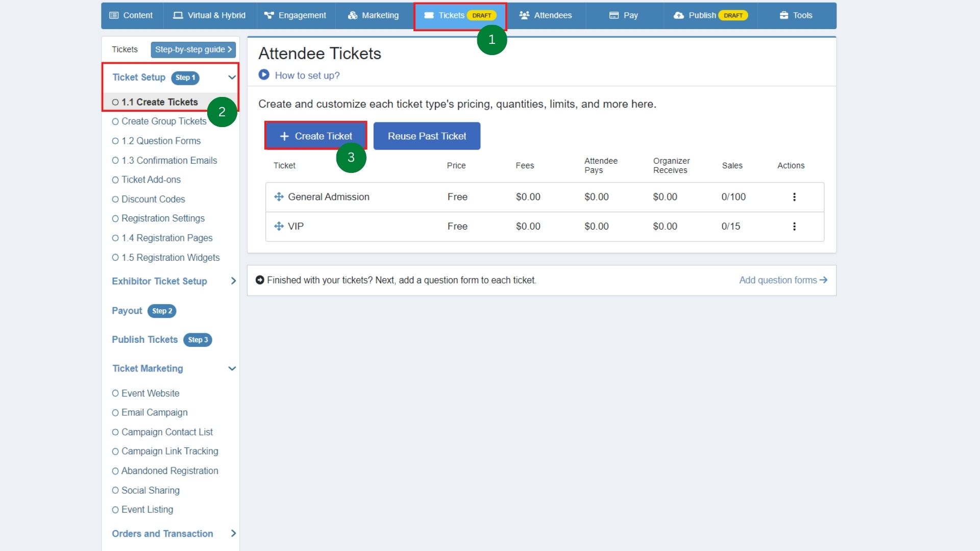The image size is (980, 551).
Task: Switch to the Pay tab
Action: 624,15
